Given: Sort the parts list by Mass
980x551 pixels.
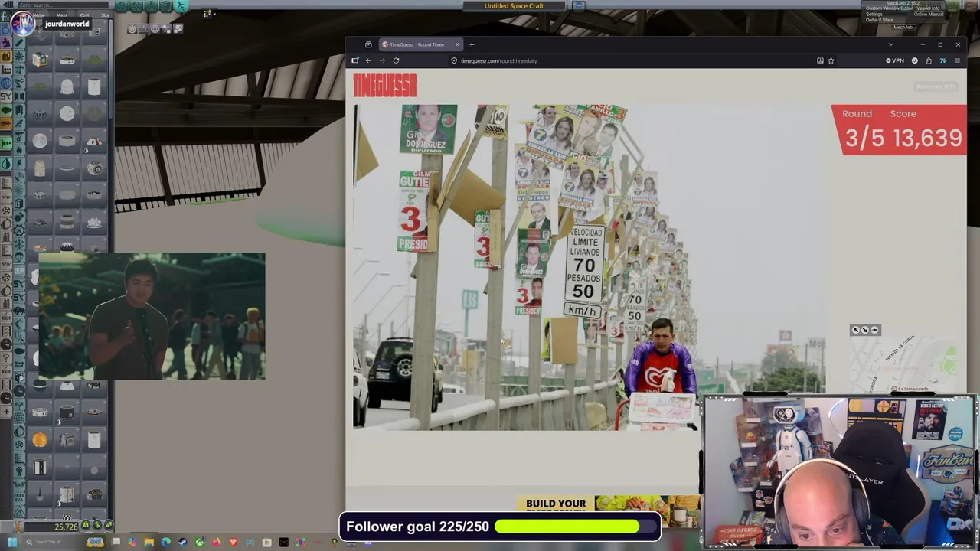Looking at the screenshot, I should point(61,15).
